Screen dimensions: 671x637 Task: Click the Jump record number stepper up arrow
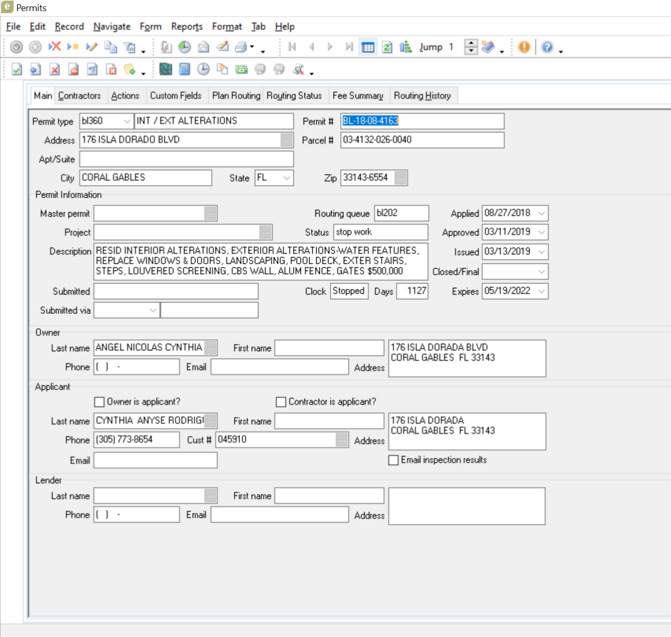472,43
